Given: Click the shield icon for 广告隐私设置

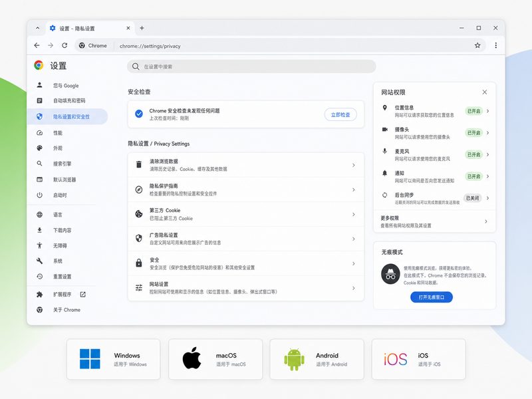Looking at the screenshot, I should (139, 238).
